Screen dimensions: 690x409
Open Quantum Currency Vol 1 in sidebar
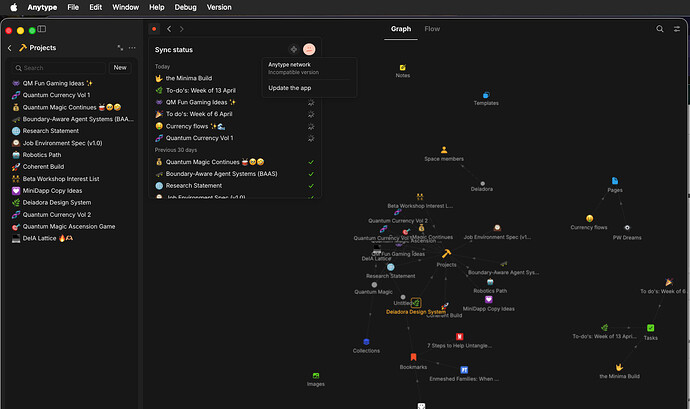pos(73,95)
